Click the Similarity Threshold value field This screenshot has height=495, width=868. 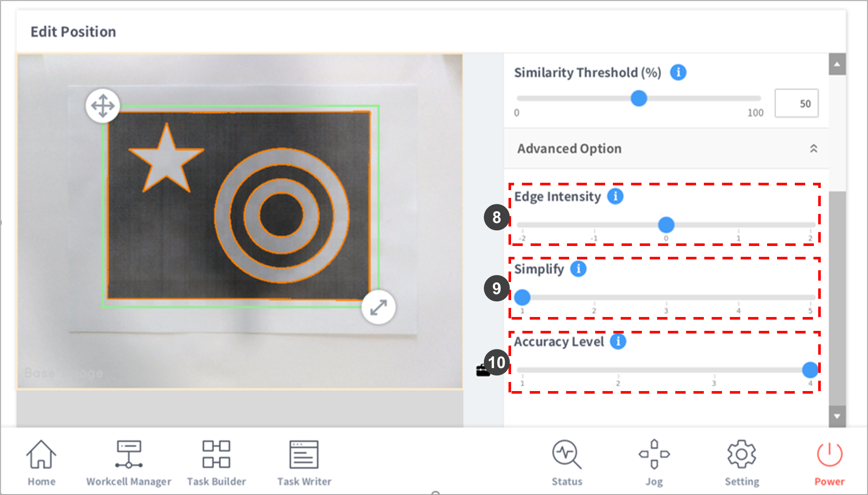[796, 104]
